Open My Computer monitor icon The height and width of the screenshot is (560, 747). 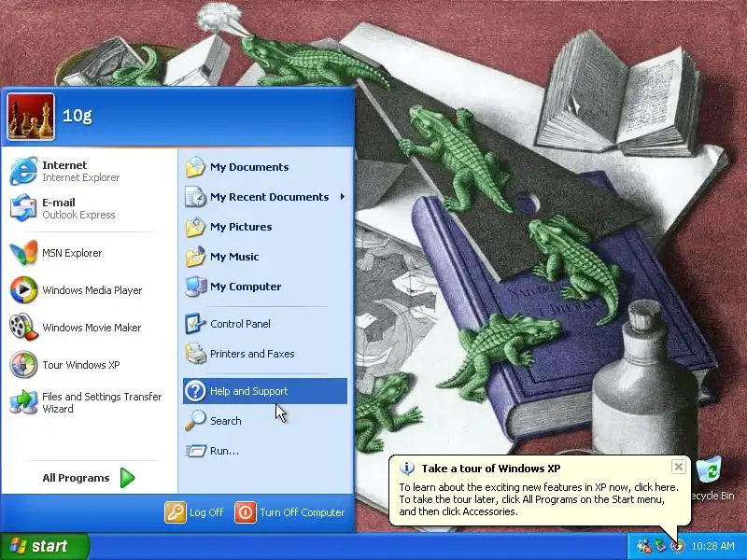click(195, 287)
